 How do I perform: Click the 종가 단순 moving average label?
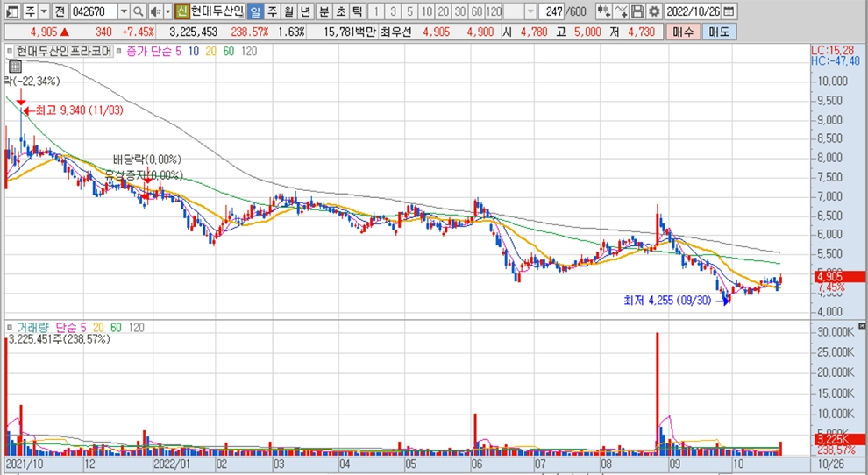pos(149,52)
